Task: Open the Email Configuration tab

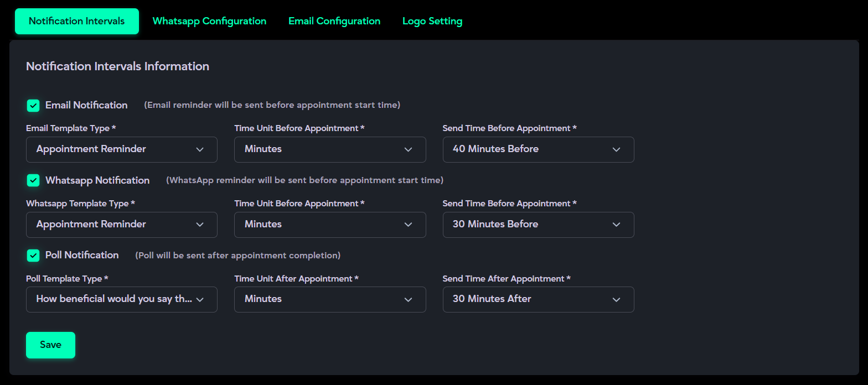Action: (x=334, y=21)
